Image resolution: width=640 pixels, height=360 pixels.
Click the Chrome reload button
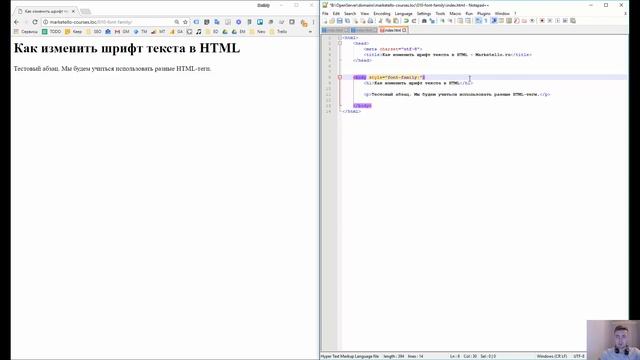(x=35, y=22)
